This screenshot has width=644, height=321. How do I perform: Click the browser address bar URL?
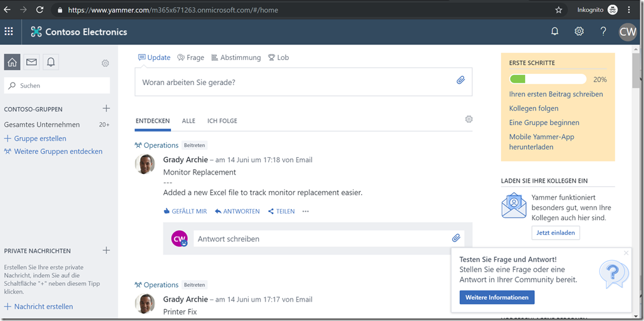tap(173, 10)
